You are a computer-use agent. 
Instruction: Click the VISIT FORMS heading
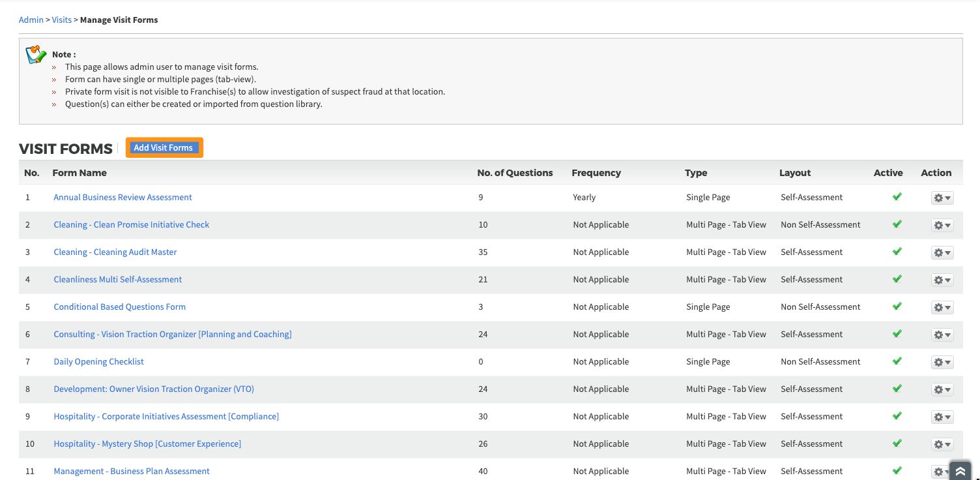tap(66, 149)
